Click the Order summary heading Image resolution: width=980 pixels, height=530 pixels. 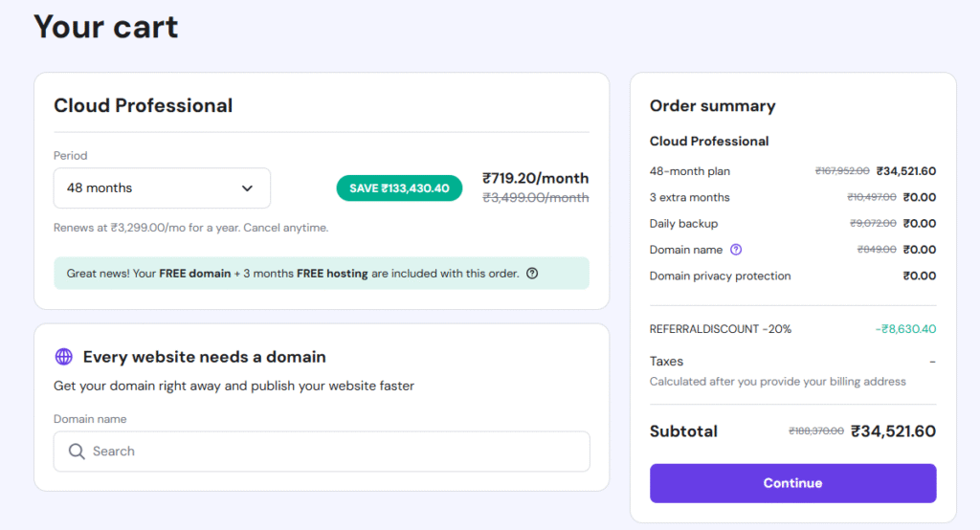tap(712, 106)
